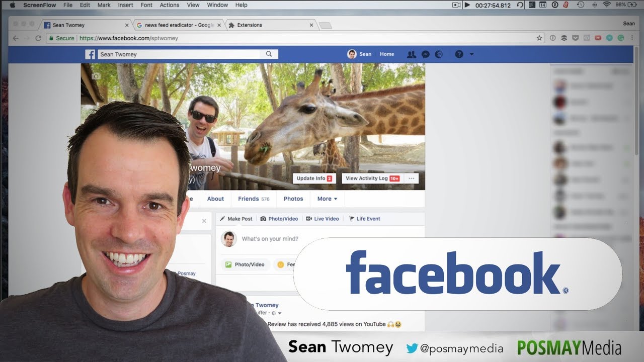Click the ScreenFlow play button in menu bar
This screenshot has height=362, width=644.
click(467, 5)
